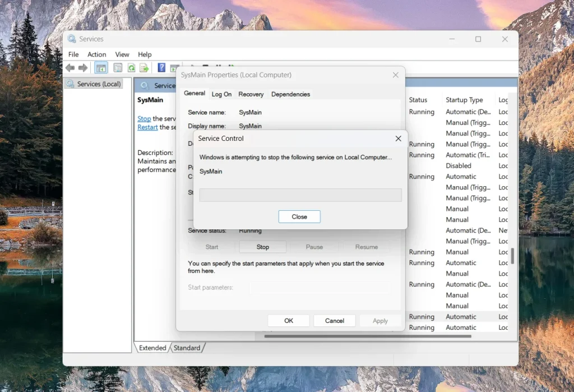Click the horizontal scrollbar under services list
Viewport: 574px width, 392px height.
click(368, 336)
